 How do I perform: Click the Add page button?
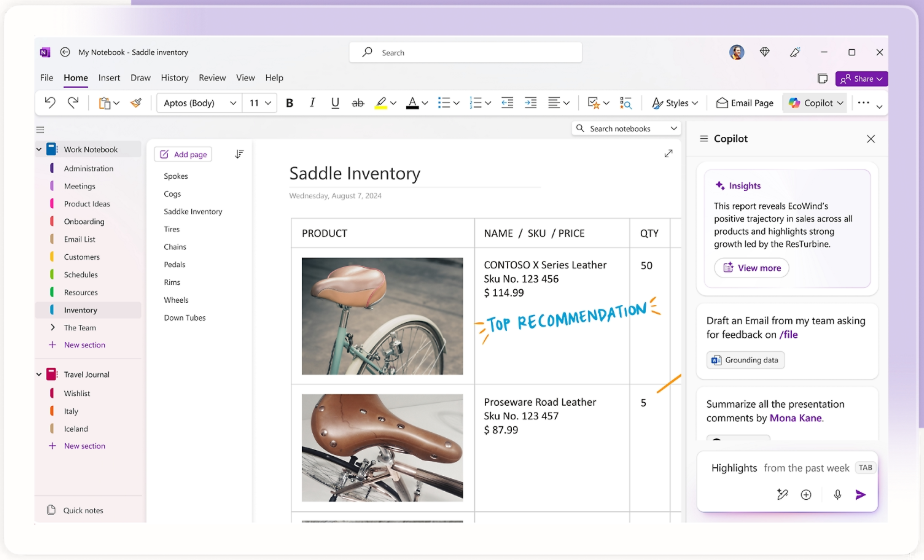pyautogui.click(x=183, y=154)
